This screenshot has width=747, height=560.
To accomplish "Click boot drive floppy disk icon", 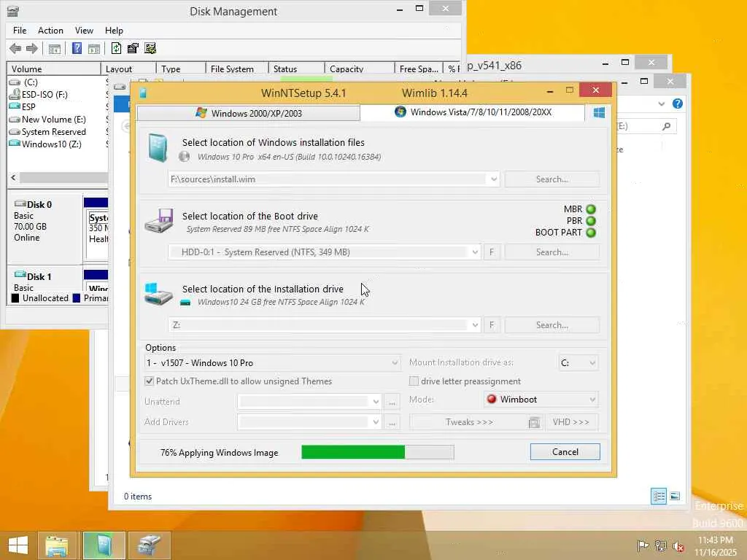I will (158, 220).
